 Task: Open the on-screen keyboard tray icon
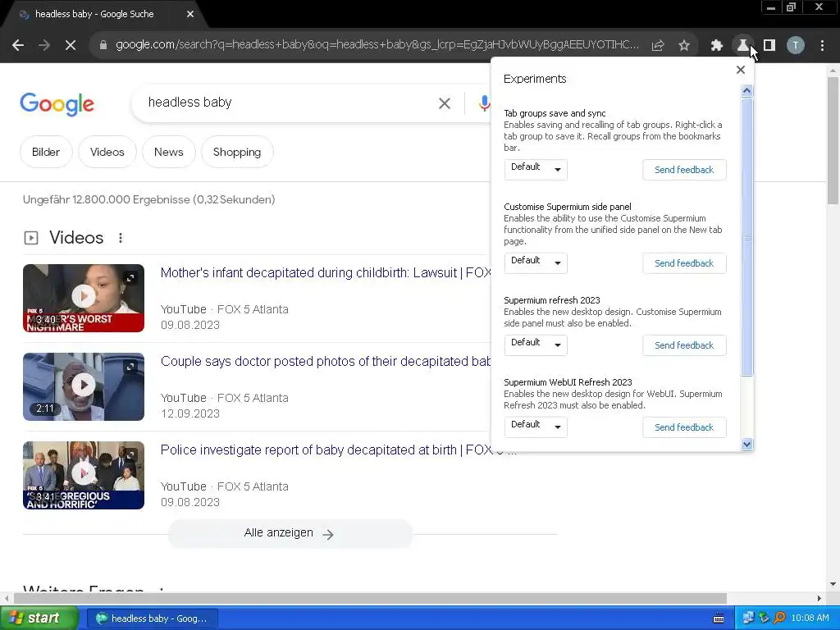pyautogui.click(x=719, y=619)
